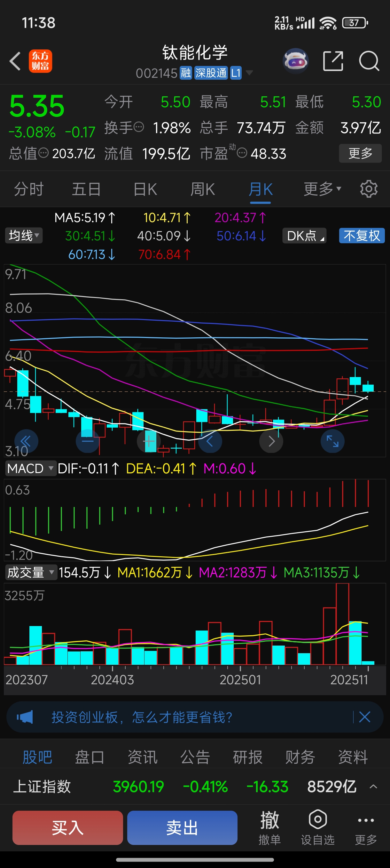Tap the 上证指数 label
Viewport: 390px width, 868px height.
42,786
